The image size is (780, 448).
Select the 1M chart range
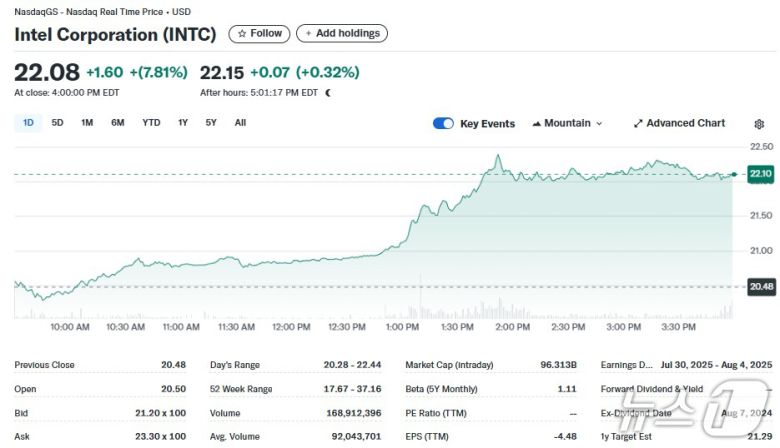click(87, 123)
